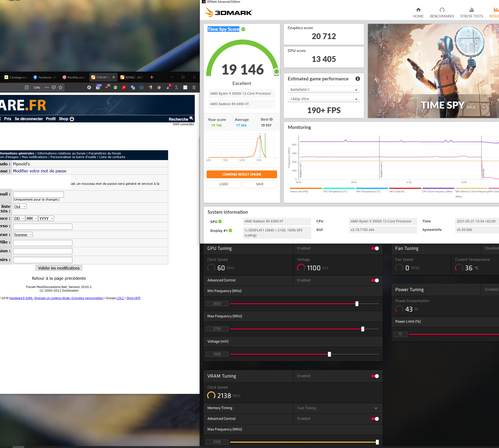Click the Best score info icon

coord(271,119)
